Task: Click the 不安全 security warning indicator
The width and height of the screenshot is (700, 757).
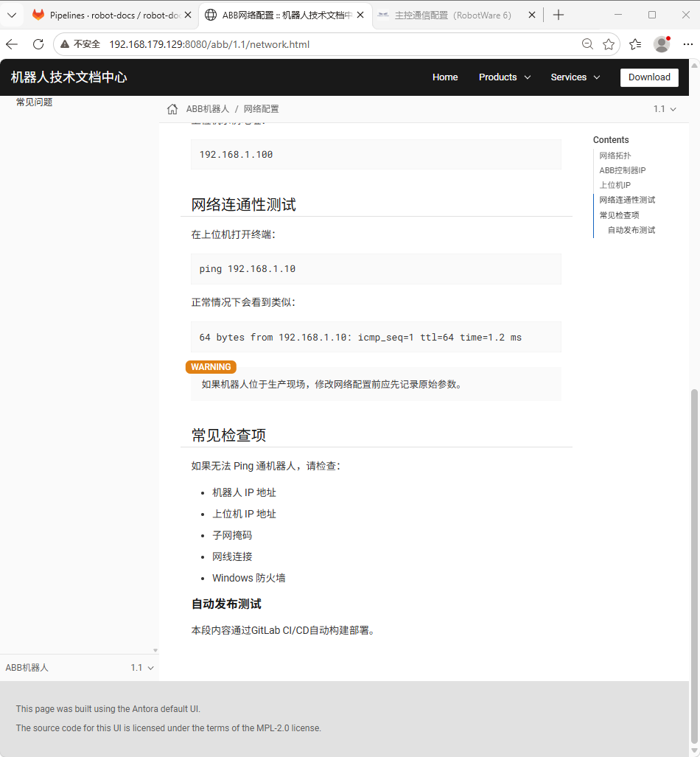Action: [x=80, y=44]
